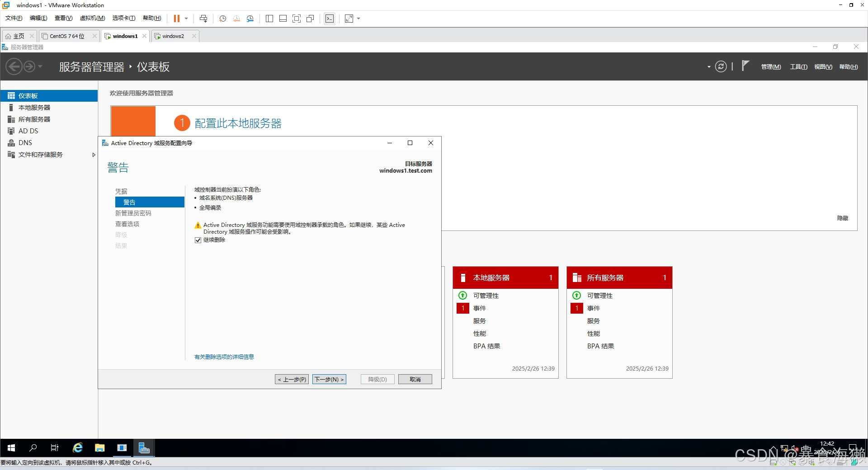Select AD DS in the sidebar

tap(49, 131)
